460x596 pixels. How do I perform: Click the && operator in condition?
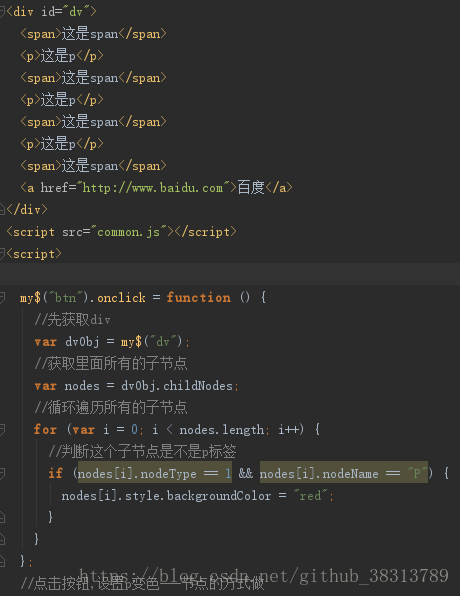[x=246, y=474]
